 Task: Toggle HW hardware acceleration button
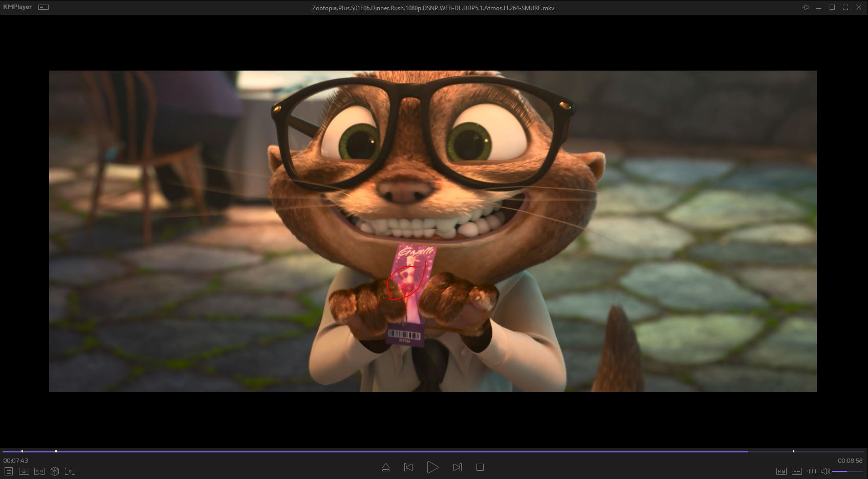[781, 471]
